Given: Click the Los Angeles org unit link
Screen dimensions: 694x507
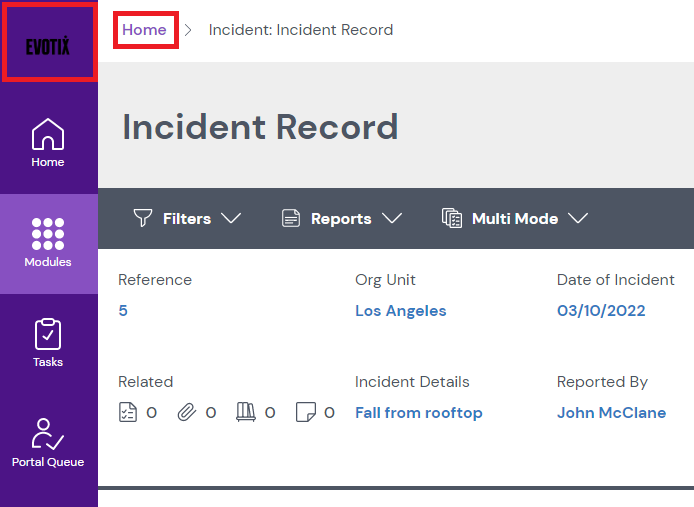Looking at the screenshot, I should (400, 311).
